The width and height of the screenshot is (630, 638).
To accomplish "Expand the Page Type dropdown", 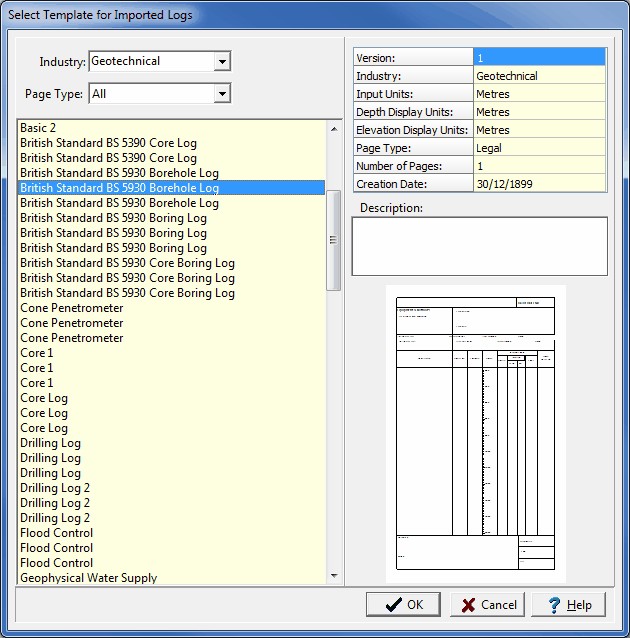I will click(x=222, y=94).
